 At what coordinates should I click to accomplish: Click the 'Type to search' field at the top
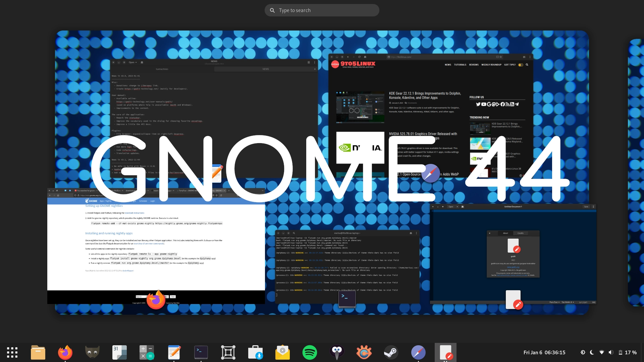322,10
